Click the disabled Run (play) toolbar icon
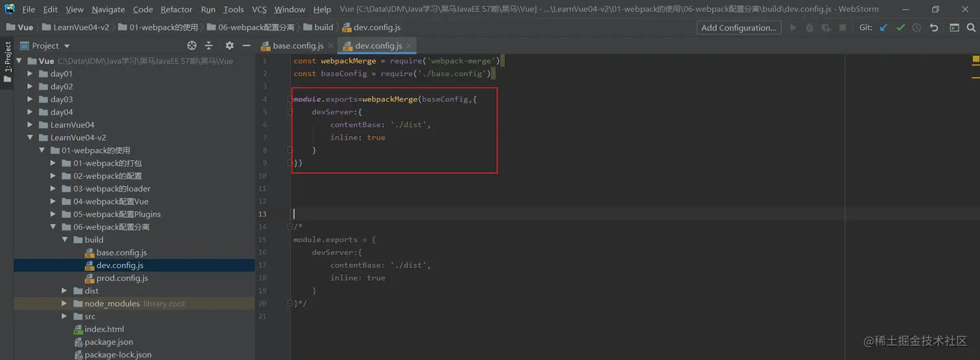The height and width of the screenshot is (360, 980). click(793, 28)
